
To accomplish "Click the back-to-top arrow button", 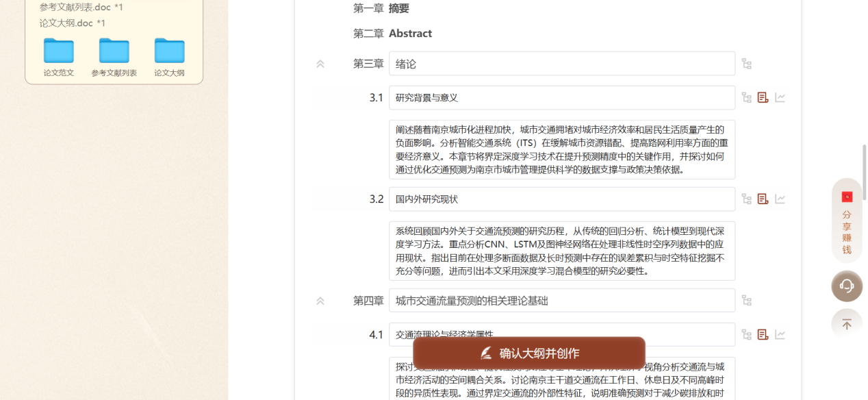I will (x=847, y=324).
